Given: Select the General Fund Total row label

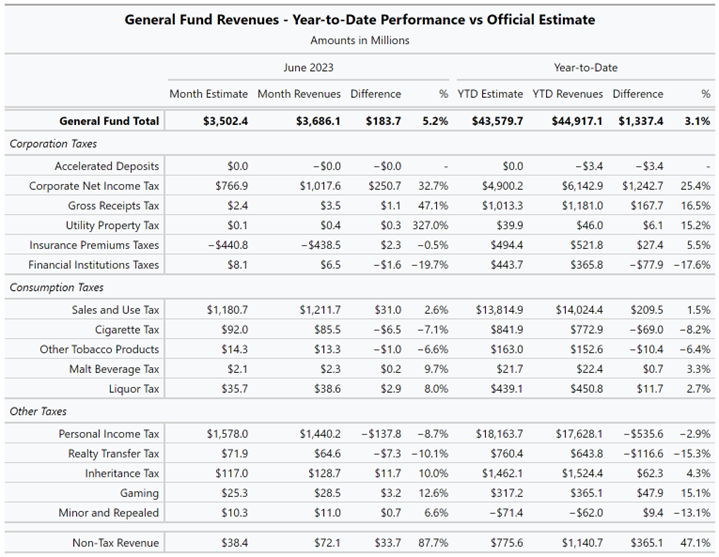Looking at the screenshot, I should pos(109,121).
